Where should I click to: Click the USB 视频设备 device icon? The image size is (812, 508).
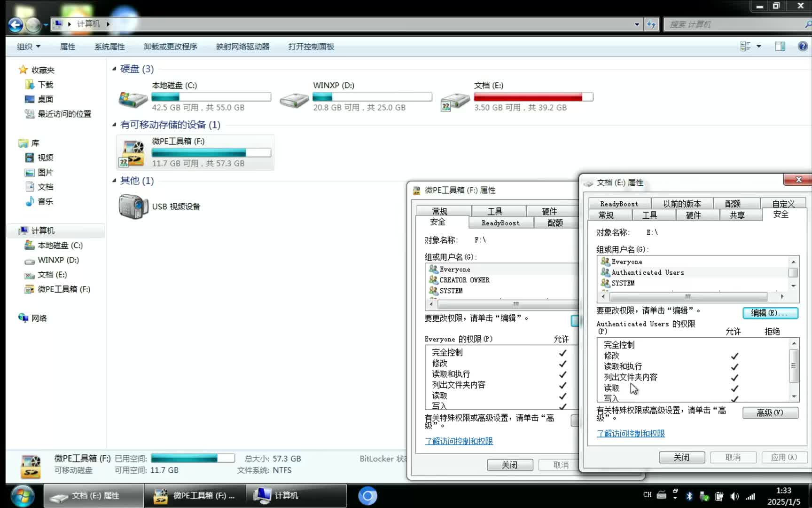(133, 206)
